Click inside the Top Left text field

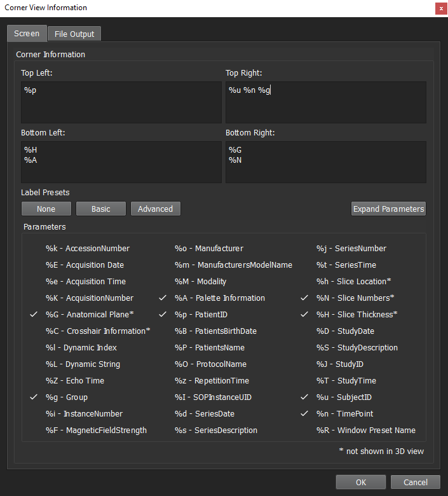click(x=121, y=102)
